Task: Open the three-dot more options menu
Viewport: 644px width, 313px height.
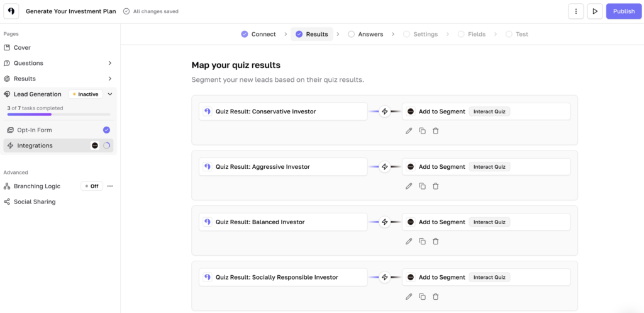Action: (x=576, y=11)
